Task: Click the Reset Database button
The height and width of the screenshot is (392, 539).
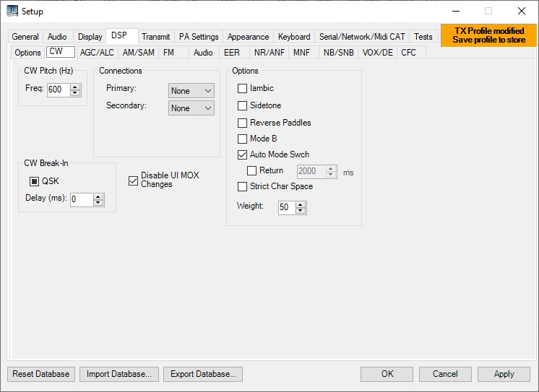Action: click(x=41, y=374)
